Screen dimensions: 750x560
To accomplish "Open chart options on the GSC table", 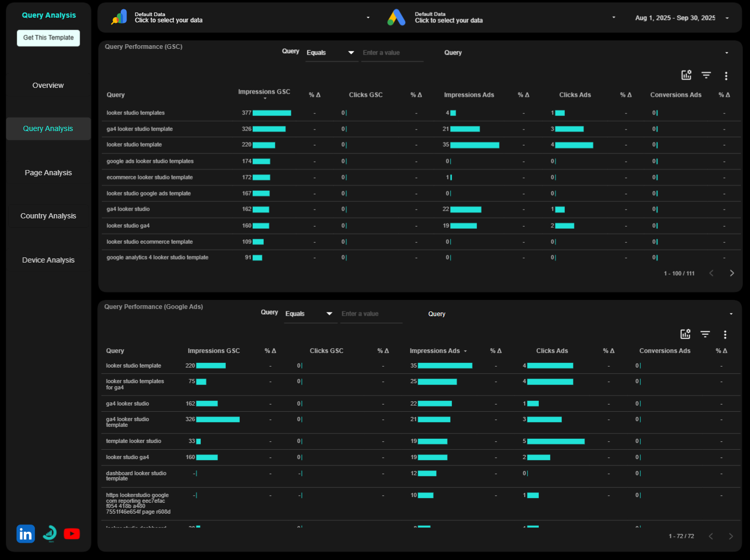I will click(686, 75).
